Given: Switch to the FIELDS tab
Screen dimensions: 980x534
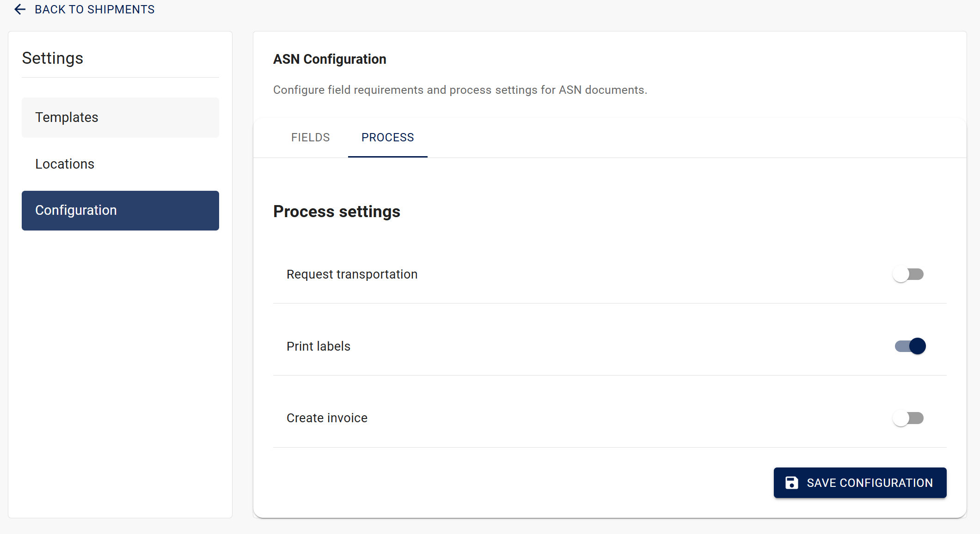Looking at the screenshot, I should coord(310,138).
